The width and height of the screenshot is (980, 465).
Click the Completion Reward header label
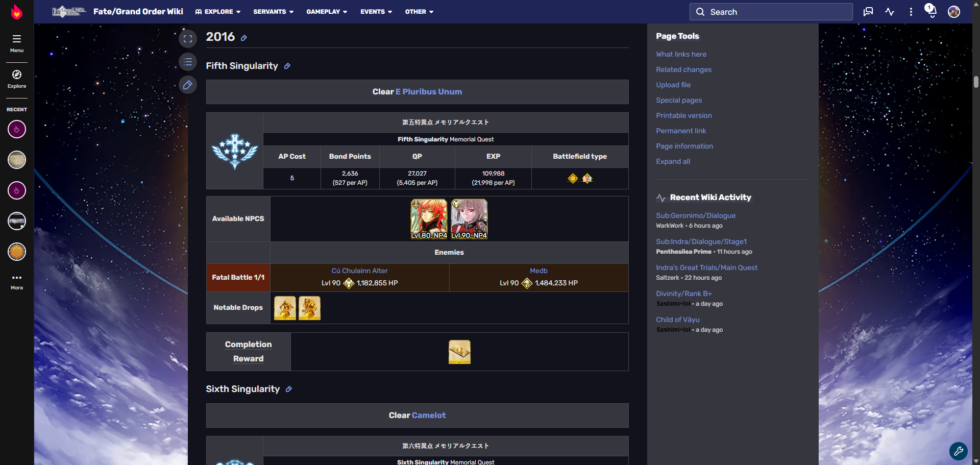click(249, 352)
